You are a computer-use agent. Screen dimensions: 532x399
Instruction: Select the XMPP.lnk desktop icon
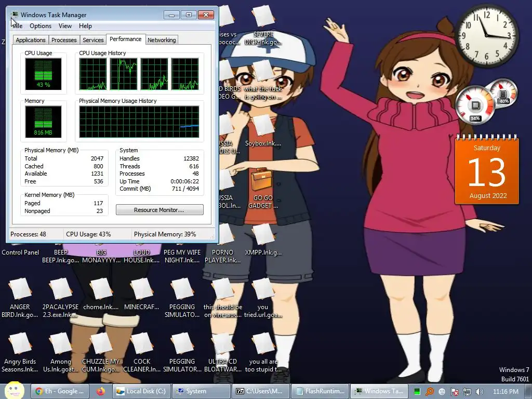(x=263, y=239)
